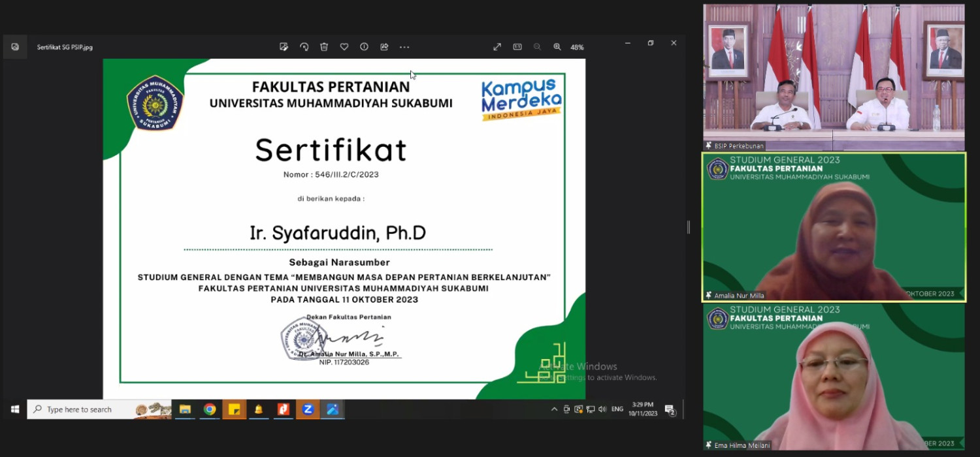
Task: Click the file name Sertifikat SG PSIP.jpg
Action: click(65, 47)
